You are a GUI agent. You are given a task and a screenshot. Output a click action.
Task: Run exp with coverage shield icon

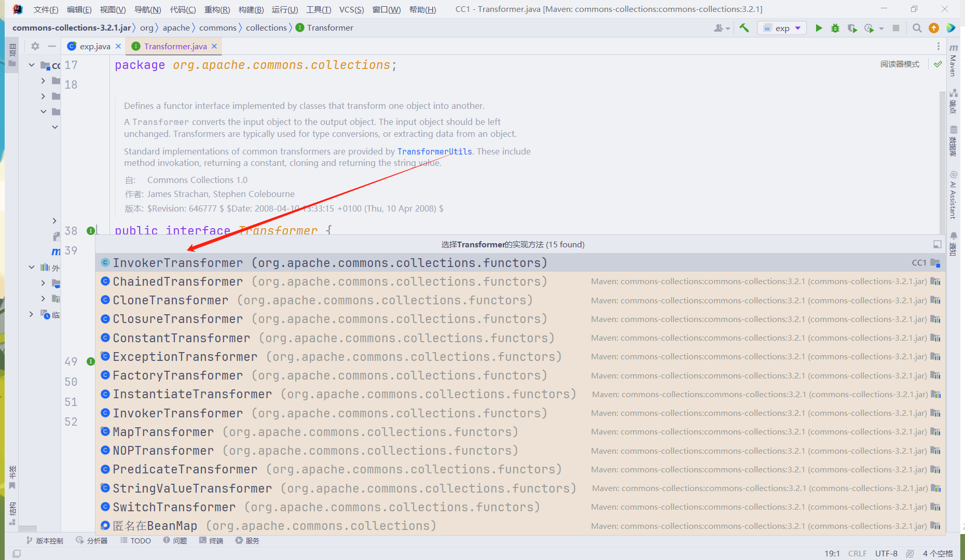click(852, 28)
